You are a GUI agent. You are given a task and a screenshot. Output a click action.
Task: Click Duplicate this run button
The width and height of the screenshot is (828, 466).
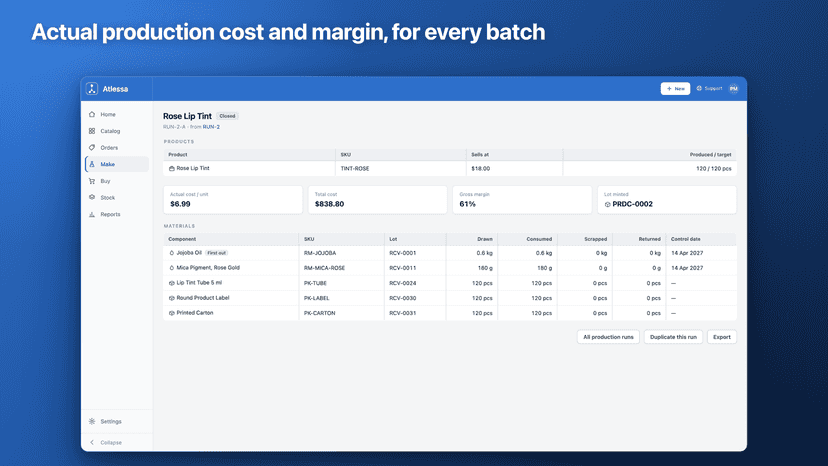click(673, 337)
